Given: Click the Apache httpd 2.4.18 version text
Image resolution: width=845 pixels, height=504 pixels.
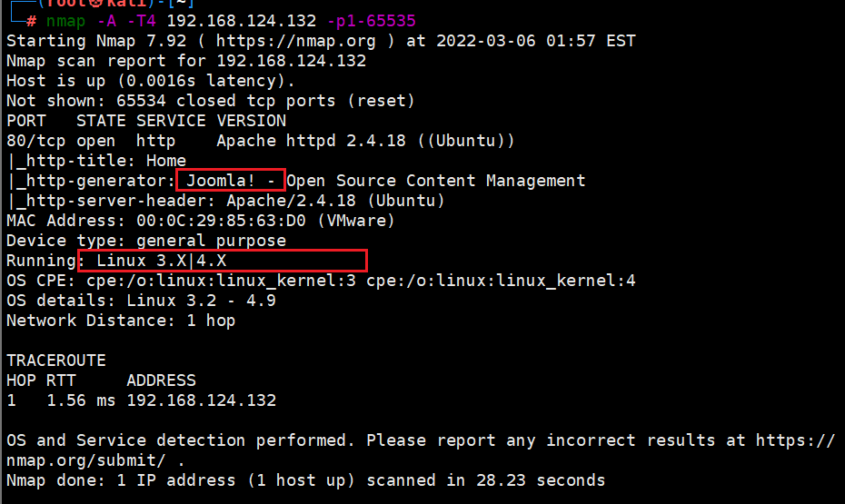Looking at the screenshot, I should coord(311,141).
